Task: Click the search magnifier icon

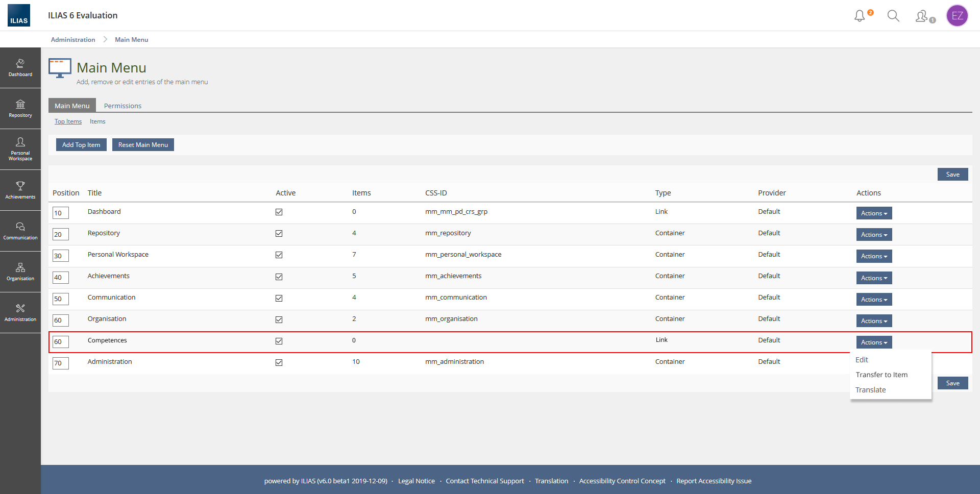Action: pyautogui.click(x=893, y=16)
